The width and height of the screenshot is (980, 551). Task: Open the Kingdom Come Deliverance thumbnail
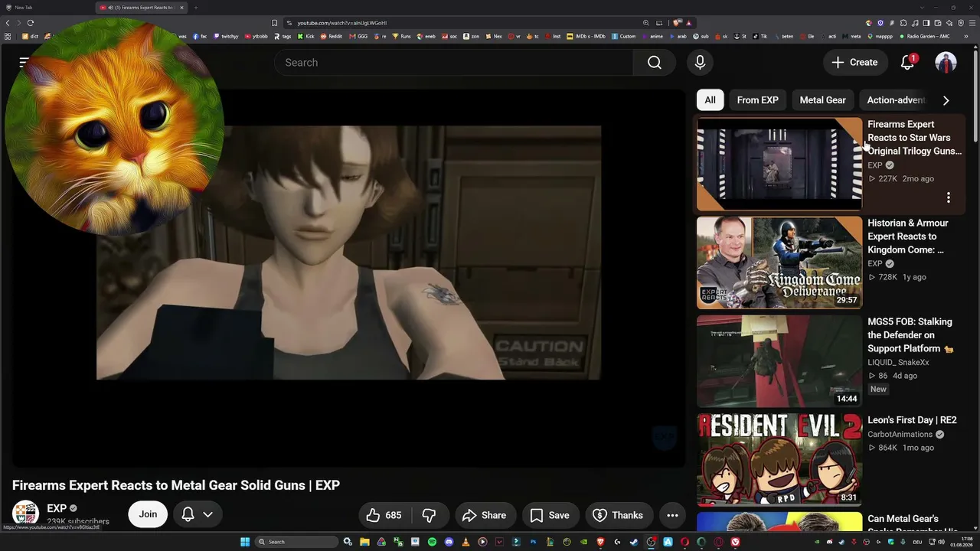click(x=779, y=262)
